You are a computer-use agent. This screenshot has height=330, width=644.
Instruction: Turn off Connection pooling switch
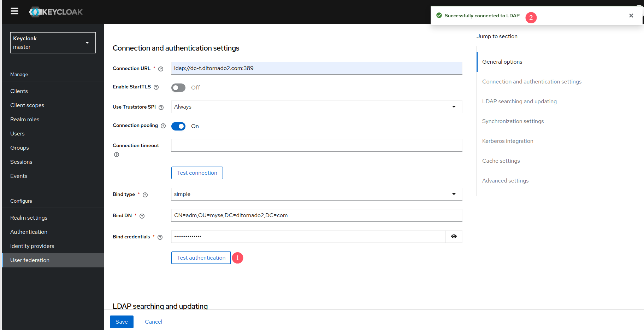coord(178,126)
